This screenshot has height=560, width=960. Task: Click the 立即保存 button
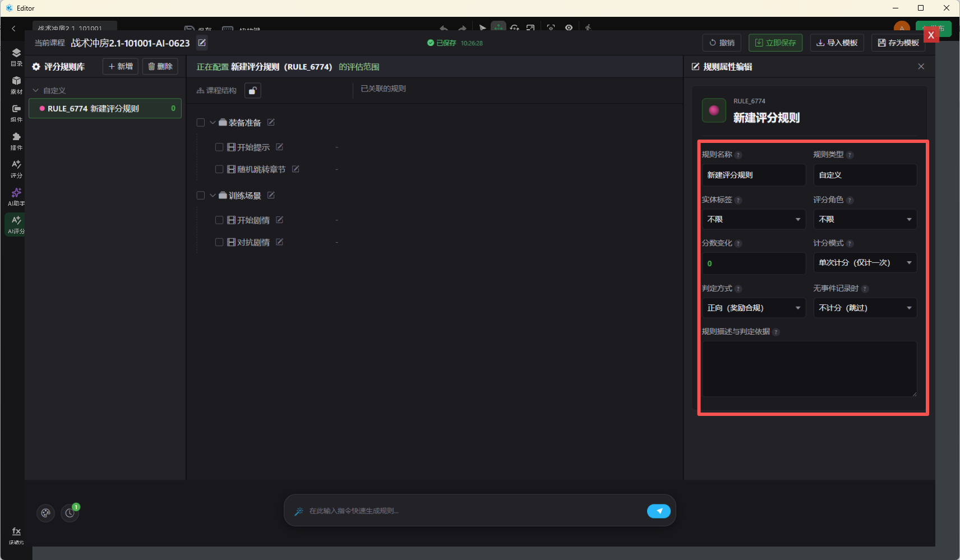(776, 43)
